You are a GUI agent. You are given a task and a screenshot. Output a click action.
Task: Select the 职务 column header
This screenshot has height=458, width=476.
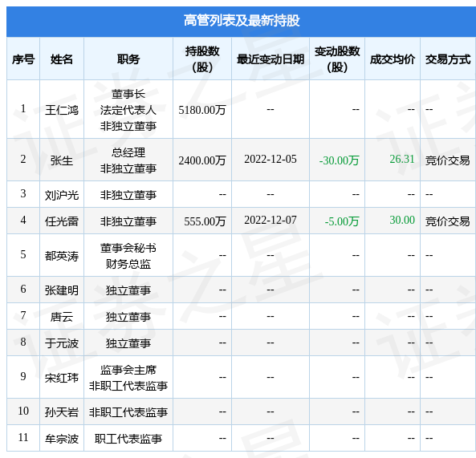(x=128, y=59)
